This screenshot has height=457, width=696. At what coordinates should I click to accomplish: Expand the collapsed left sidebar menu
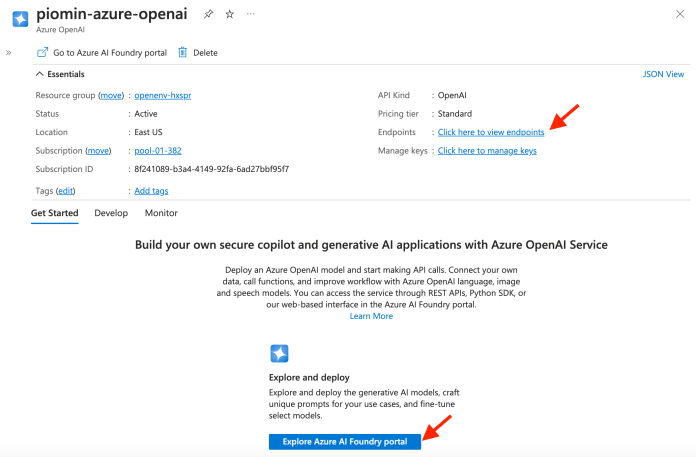click(x=9, y=53)
